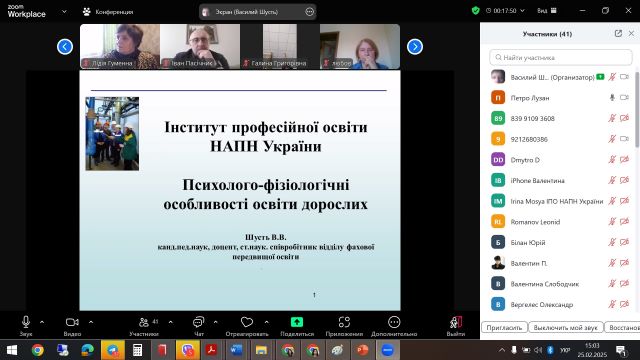Click the Выйти leave meeting button
Screen dimensions: 640x360
(456, 326)
